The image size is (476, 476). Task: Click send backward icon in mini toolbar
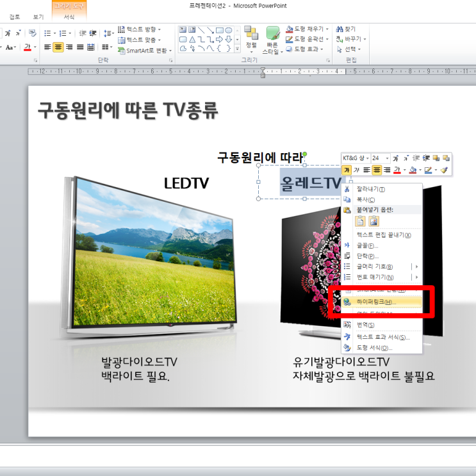pos(446,158)
